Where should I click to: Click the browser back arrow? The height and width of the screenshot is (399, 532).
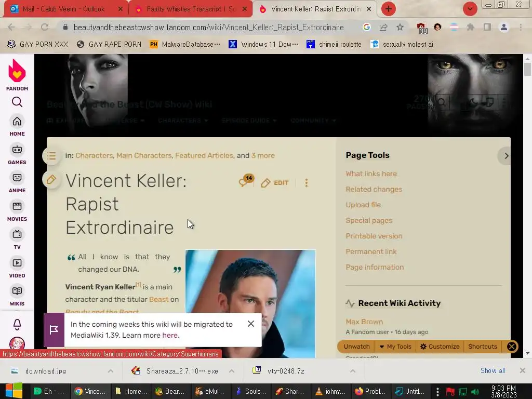pos(11,27)
